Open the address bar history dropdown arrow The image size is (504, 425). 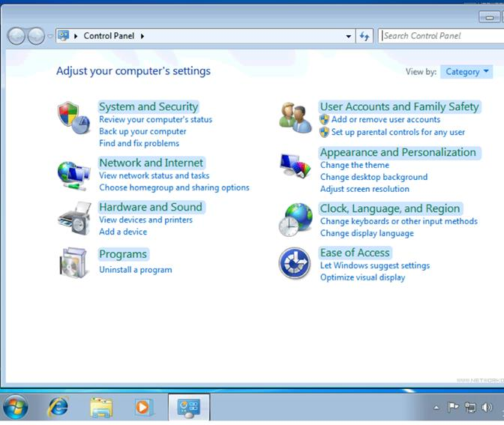tap(349, 36)
